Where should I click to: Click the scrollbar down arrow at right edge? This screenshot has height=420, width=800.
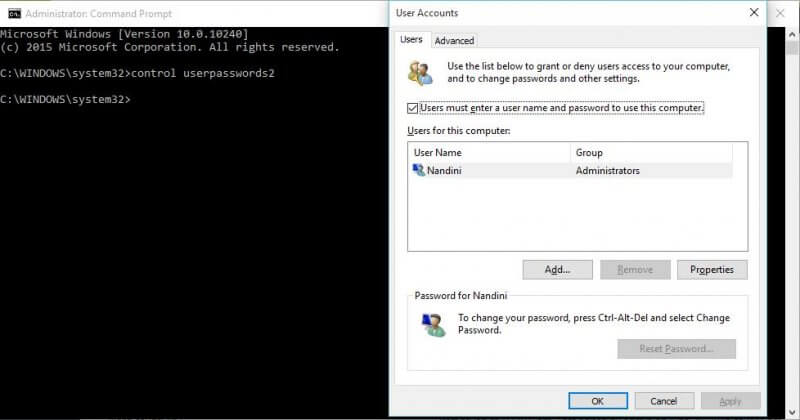pos(792,411)
